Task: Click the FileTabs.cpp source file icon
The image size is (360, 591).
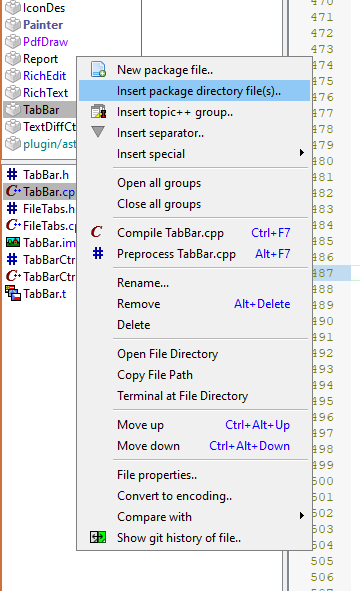Action: click(13, 225)
